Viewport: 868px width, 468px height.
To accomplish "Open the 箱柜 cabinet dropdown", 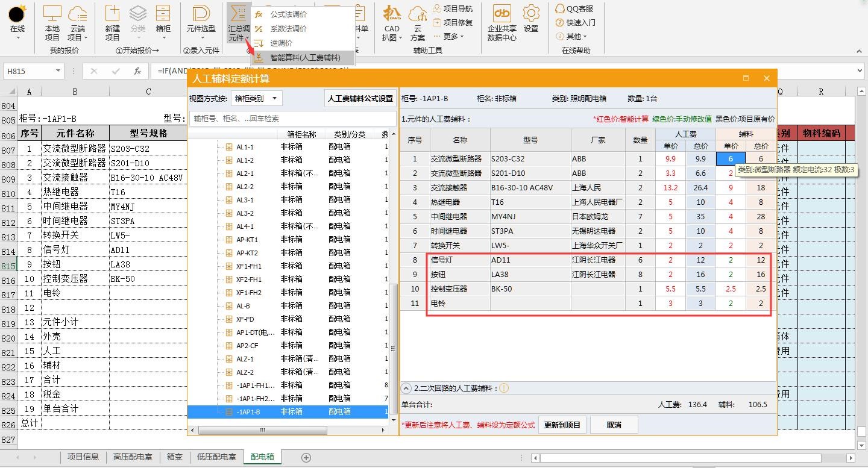I will click(x=163, y=23).
